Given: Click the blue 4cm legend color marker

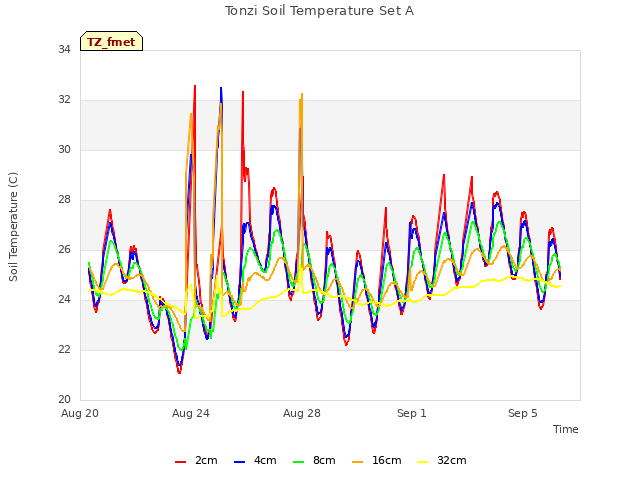Looking at the screenshot, I should [240, 462].
